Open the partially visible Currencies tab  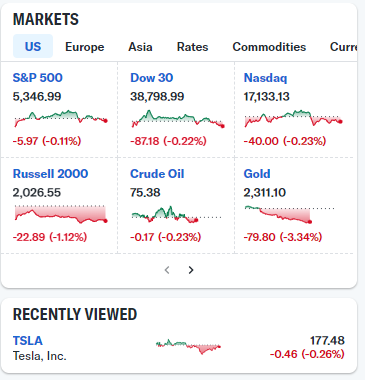tap(344, 47)
